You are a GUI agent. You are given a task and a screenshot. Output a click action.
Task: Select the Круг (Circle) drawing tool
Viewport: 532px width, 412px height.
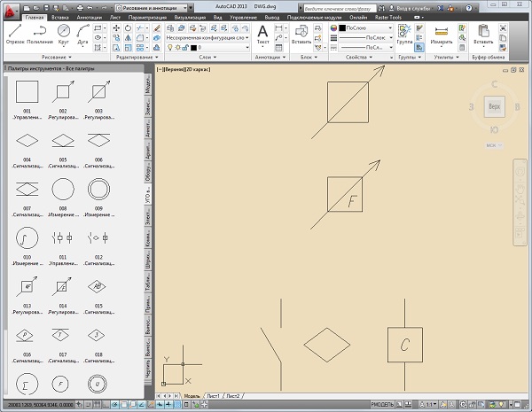pyautogui.click(x=64, y=35)
